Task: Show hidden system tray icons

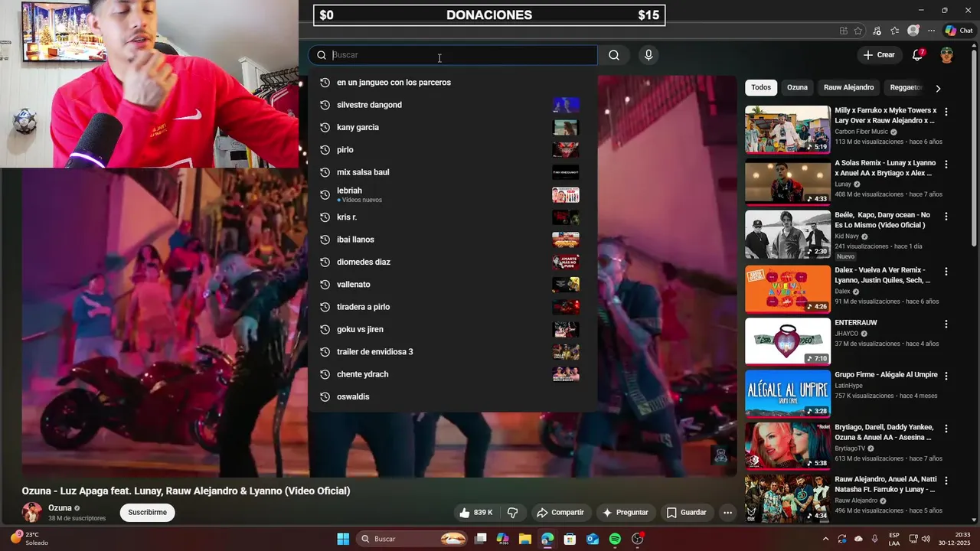Action: 825,539
